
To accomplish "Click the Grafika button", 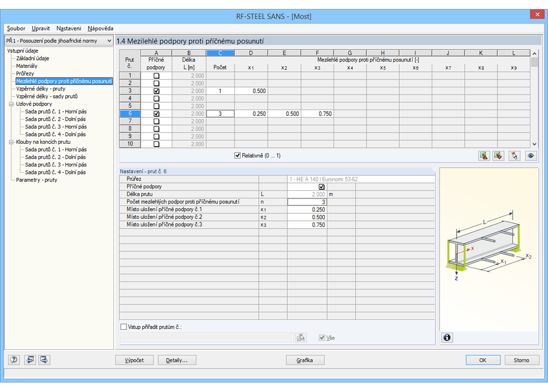I will coord(305,360).
